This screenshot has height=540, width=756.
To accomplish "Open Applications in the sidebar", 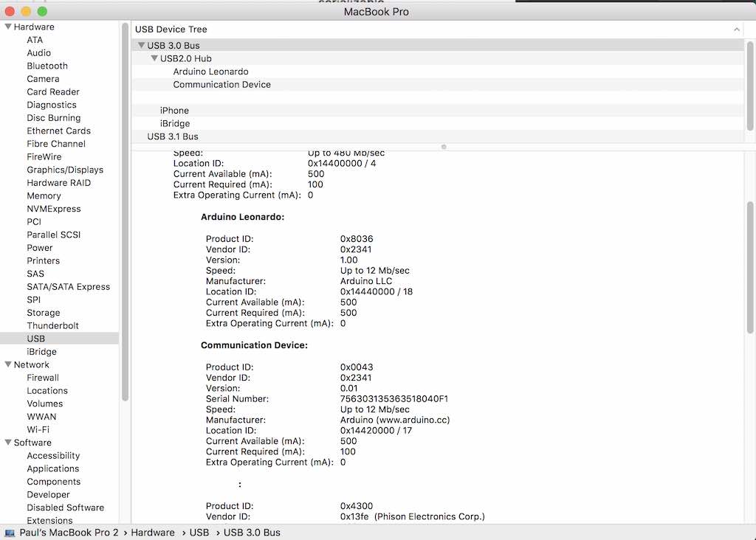I will (x=53, y=468).
